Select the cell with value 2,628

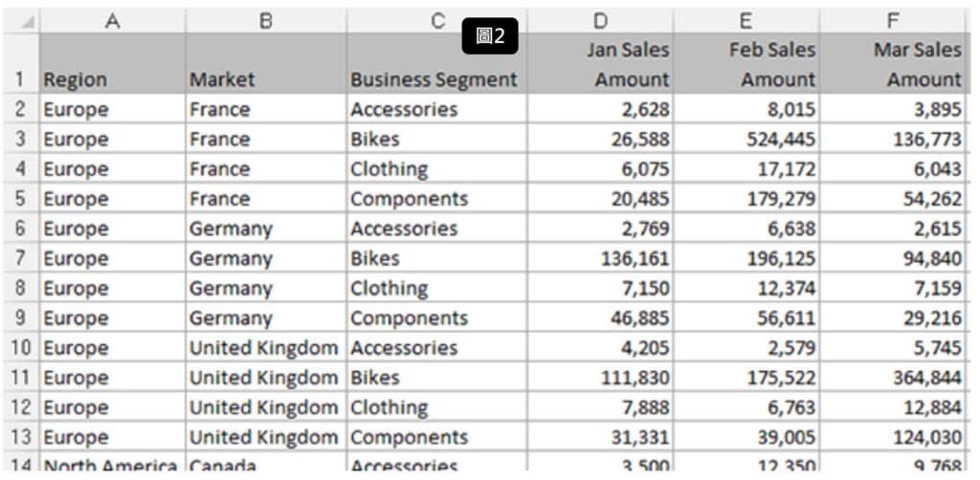pos(599,109)
